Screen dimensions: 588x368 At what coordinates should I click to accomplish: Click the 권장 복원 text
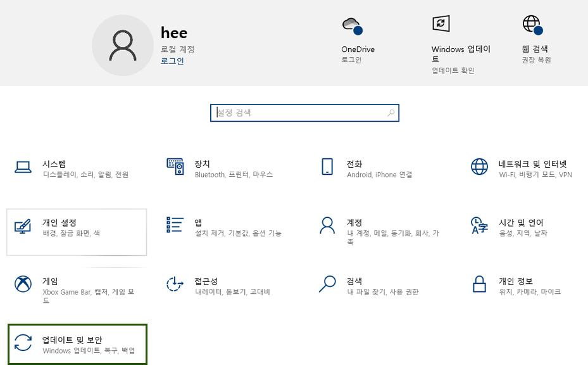coord(536,60)
